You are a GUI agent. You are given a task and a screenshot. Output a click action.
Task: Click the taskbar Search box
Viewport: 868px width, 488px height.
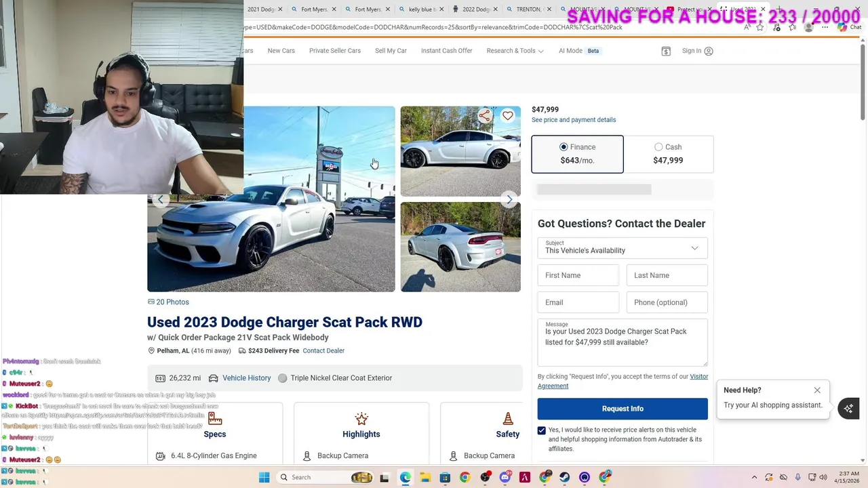coord(324,477)
